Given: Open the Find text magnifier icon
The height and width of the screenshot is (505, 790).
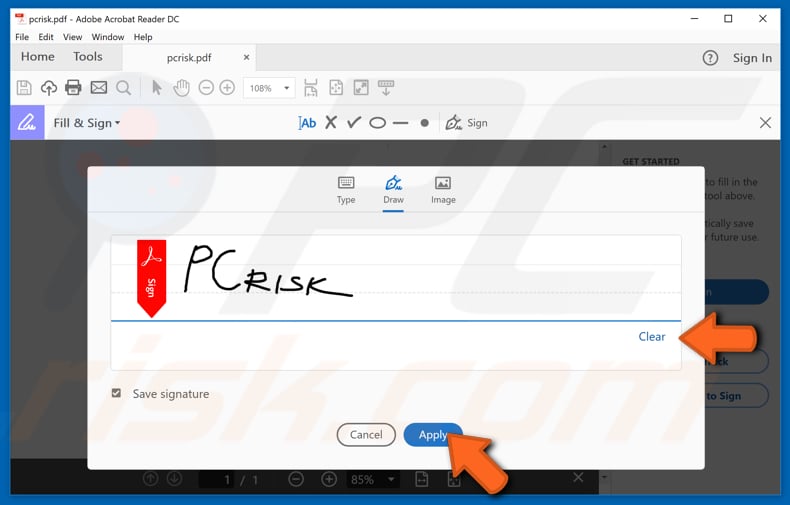Looking at the screenshot, I should point(123,88).
